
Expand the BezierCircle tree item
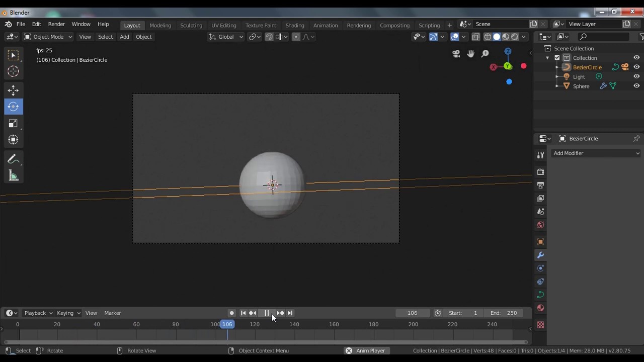pyautogui.click(x=556, y=67)
